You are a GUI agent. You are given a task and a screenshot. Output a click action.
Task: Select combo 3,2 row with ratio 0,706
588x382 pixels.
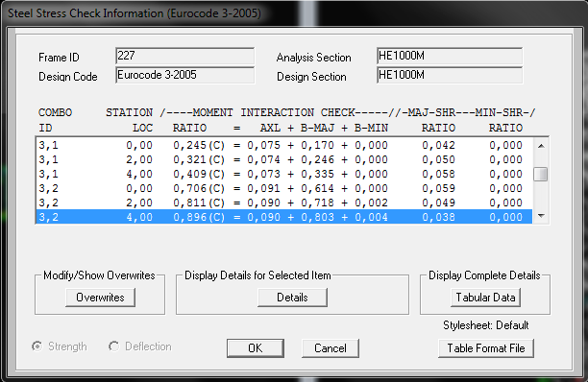[283, 188]
